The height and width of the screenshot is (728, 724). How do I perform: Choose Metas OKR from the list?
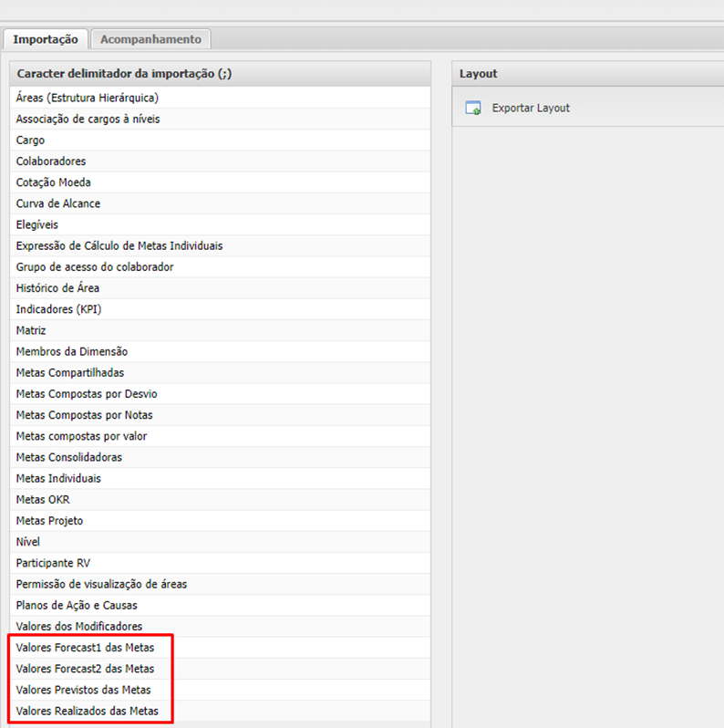pyautogui.click(x=43, y=499)
